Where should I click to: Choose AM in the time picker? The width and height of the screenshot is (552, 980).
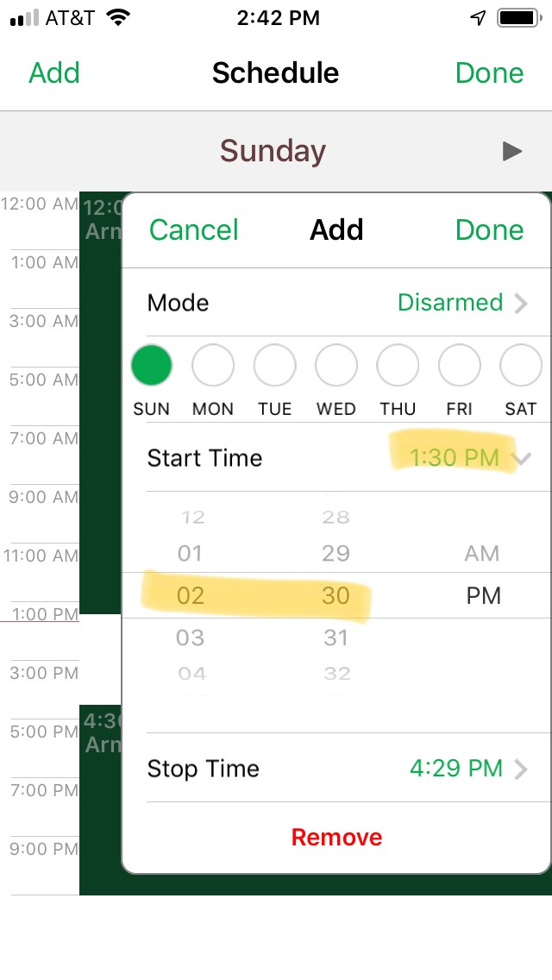pyautogui.click(x=482, y=553)
